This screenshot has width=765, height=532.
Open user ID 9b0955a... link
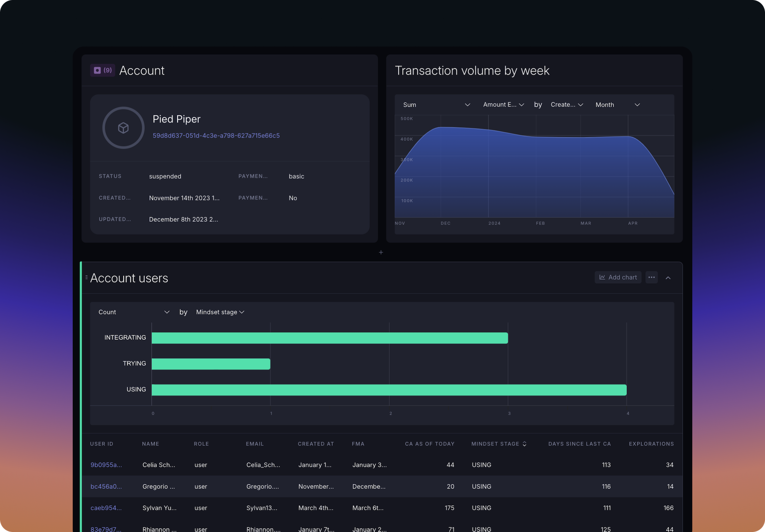pos(106,465)
